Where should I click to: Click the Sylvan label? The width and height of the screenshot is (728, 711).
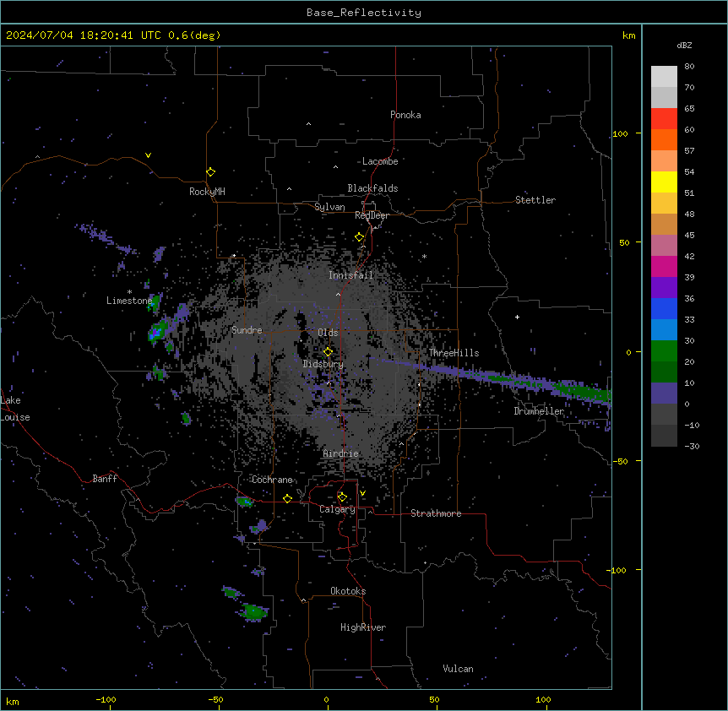(x=329, y=207)
